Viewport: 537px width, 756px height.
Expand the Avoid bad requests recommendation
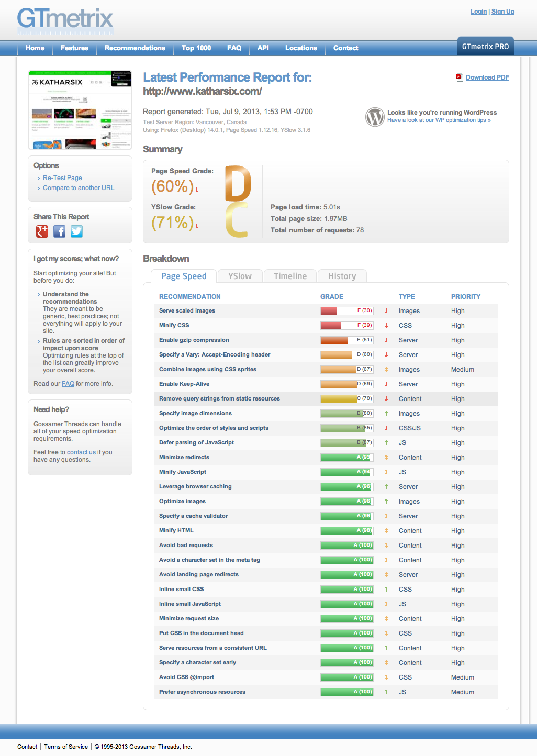click(326, 546)
